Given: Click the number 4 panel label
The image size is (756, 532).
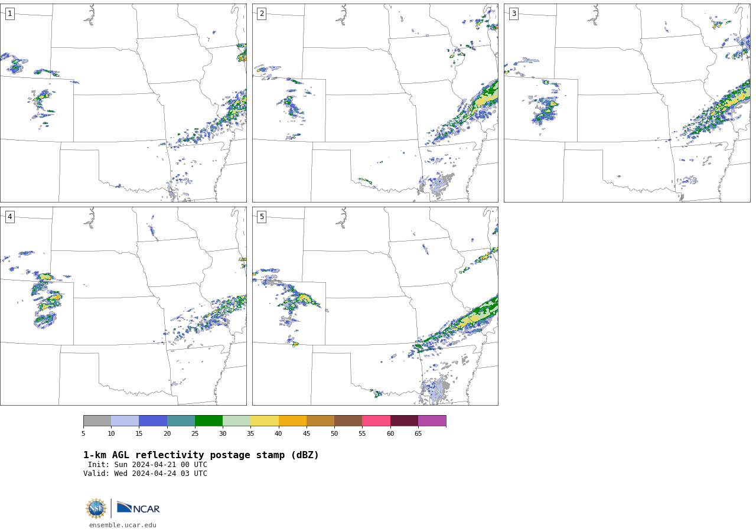Looking at the screenshot, I should [x=10, y=217].
